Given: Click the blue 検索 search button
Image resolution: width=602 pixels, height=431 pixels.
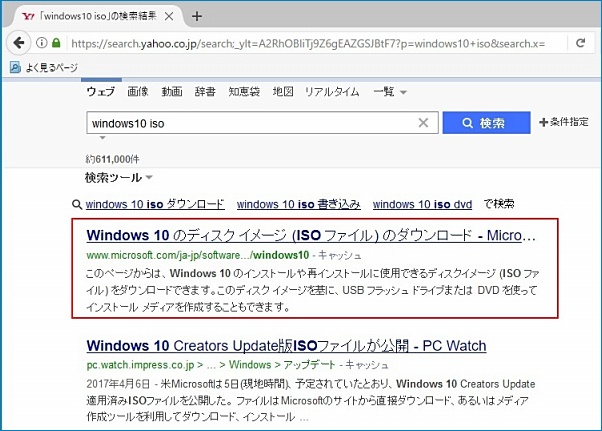Looking at the screenshot, I should tap(486, 123).
